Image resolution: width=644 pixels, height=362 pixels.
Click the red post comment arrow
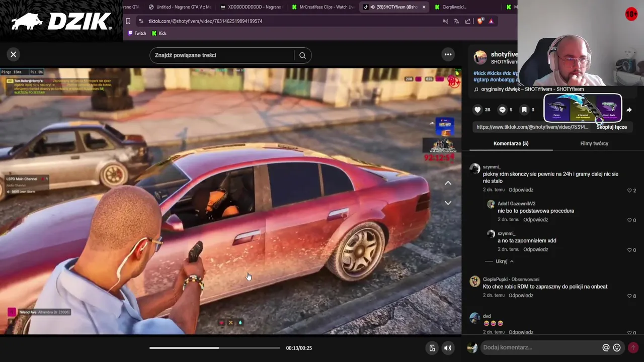(x=633, y=347)
